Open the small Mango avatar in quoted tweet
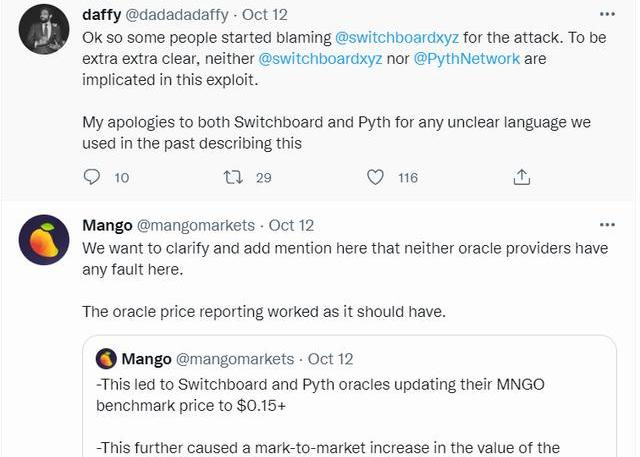Image resolution: width=640 pixels, height=457 pixels. tap(106, 359)
